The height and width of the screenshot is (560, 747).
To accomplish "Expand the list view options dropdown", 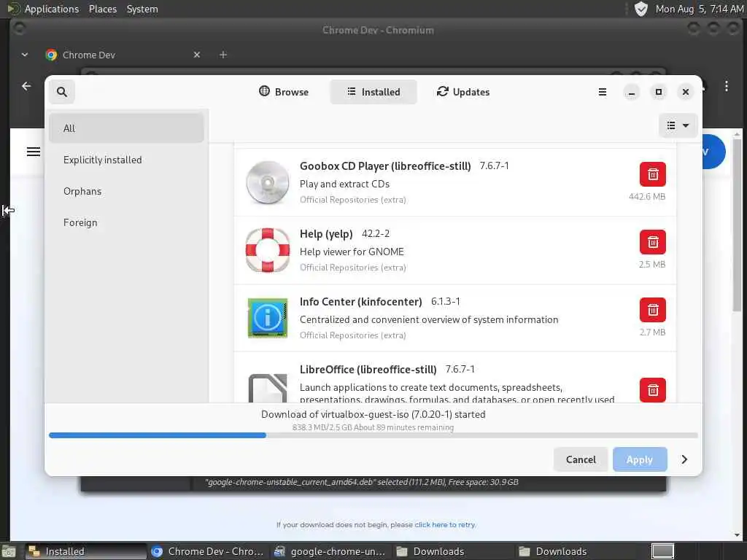I will click(x=678, y=125).
